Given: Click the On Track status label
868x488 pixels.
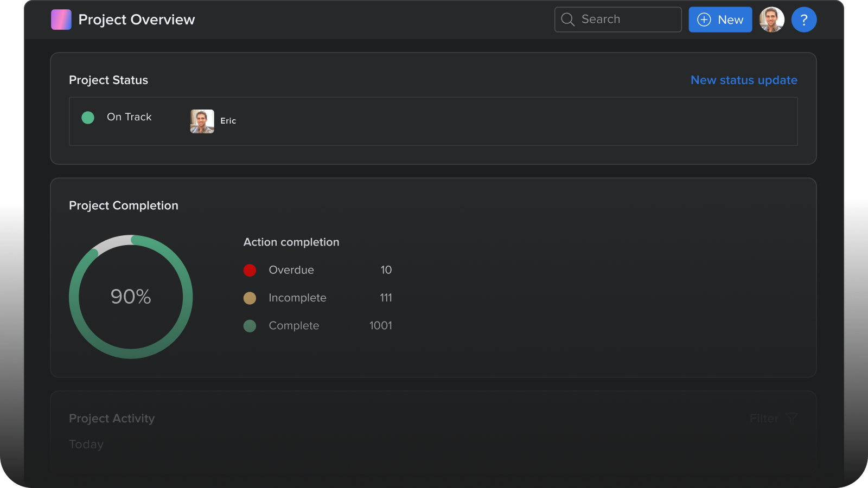Looking at the screenshot, I should (x=129, y=117).
